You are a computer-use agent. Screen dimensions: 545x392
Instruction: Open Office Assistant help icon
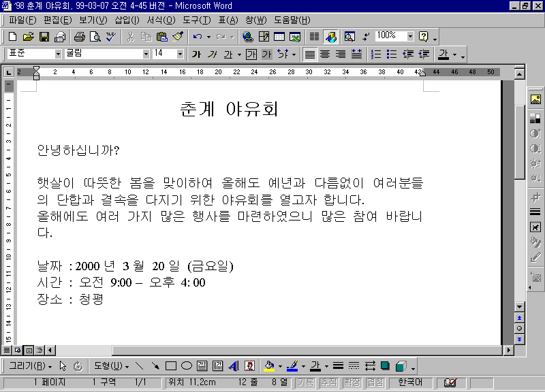(x=424, y=37)
